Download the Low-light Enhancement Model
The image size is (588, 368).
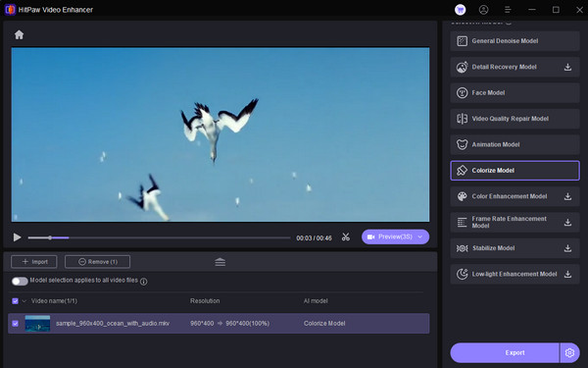click(x=567, y=274)
